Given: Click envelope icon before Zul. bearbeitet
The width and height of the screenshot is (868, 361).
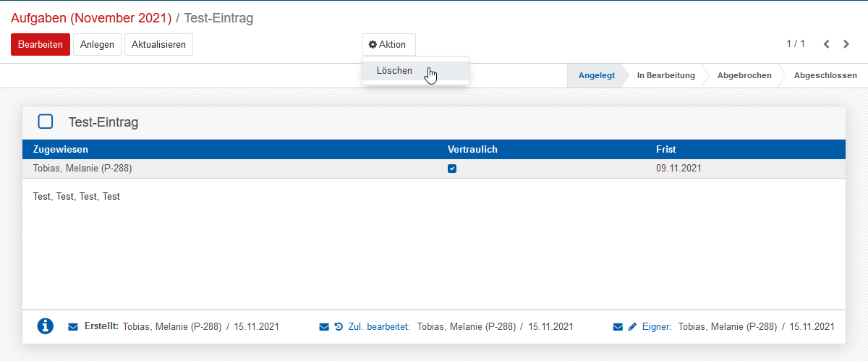Looking at the screenshot, I should coord(324,327).
